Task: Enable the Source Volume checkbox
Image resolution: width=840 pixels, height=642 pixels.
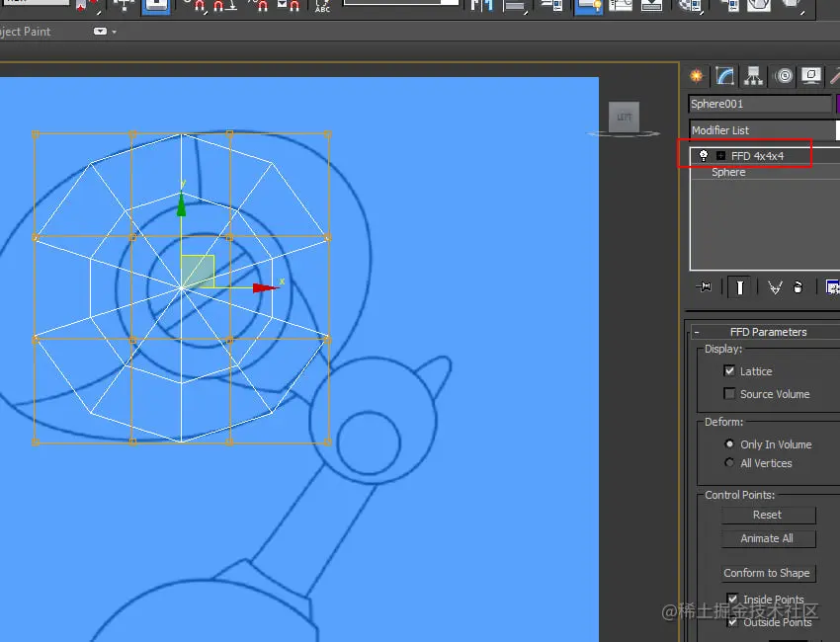Action: pyautogui.click(x=729, y=393)
